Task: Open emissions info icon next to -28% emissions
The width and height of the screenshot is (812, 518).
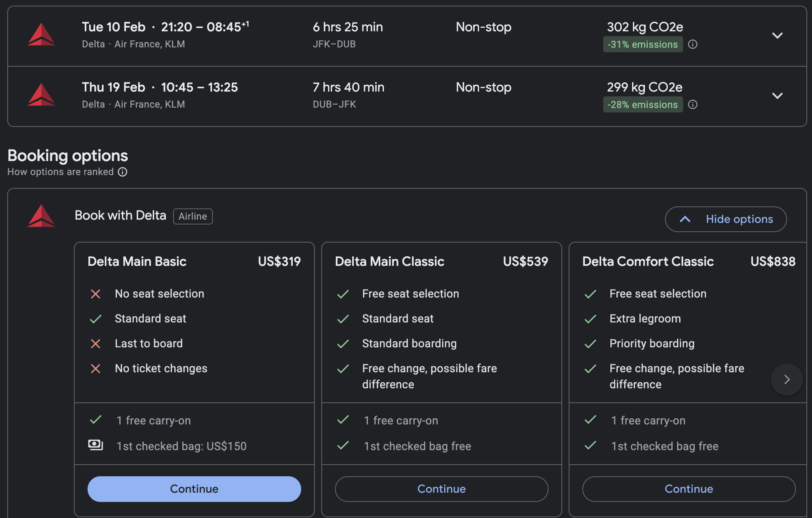Action: tap(693, 104)
